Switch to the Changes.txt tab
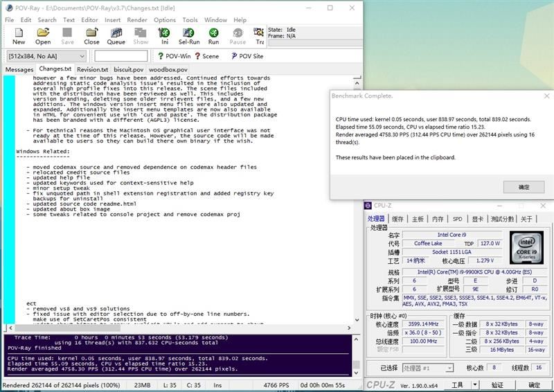The width and height of the screenshot is (554, 392). click(55, 69)
